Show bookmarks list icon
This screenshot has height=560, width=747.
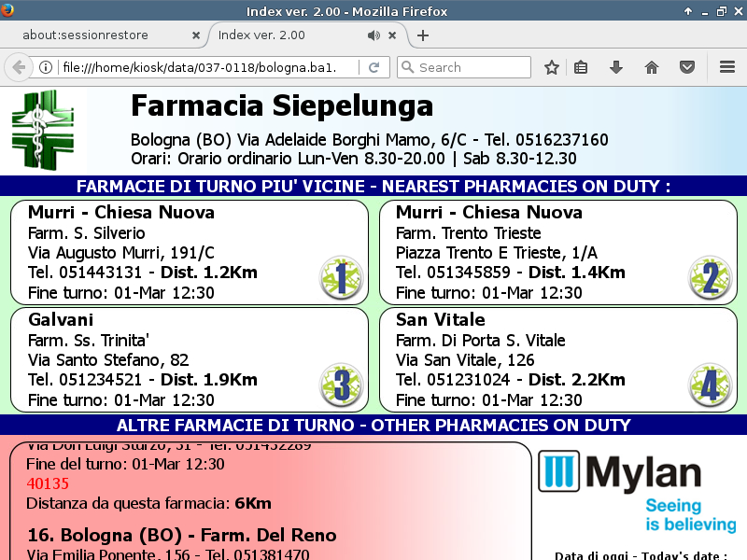(581, 67)
